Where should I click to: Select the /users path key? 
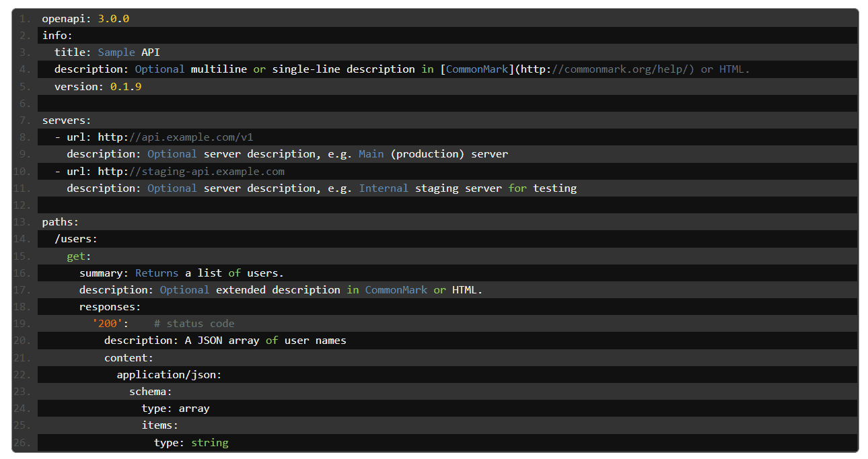tap(76, 238)
